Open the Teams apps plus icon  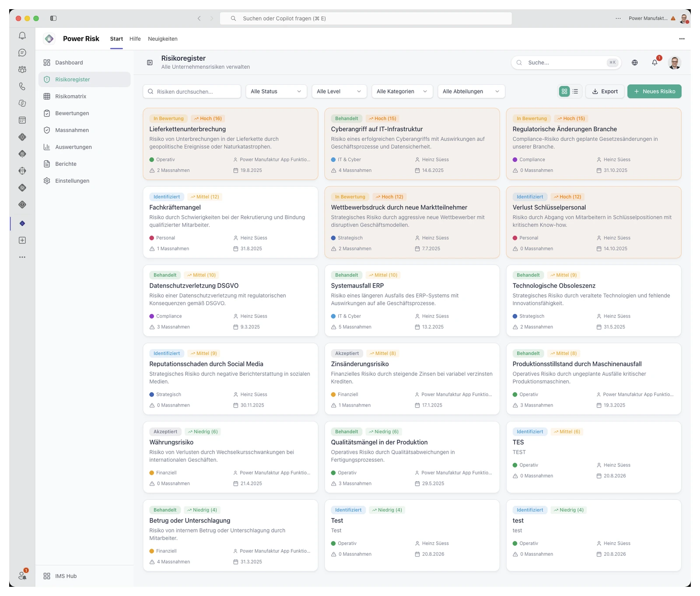22,240
